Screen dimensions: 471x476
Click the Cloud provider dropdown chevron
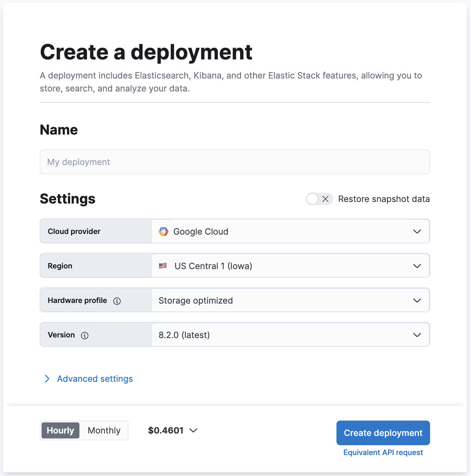(x=417, y=231)
